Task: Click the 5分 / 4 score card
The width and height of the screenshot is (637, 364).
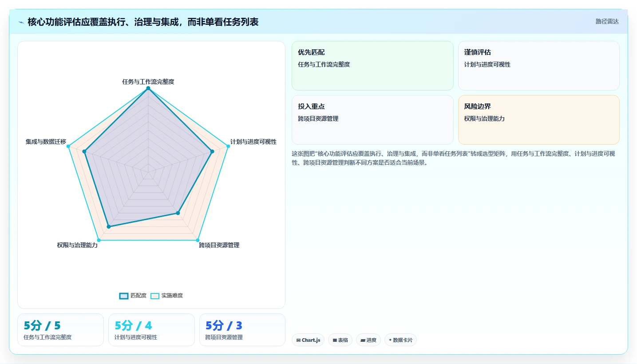Action: point(151,330)
